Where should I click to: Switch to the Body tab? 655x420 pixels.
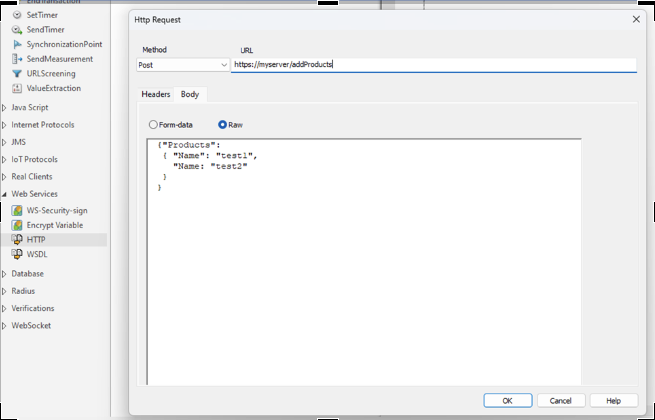(x=190, y=94)
